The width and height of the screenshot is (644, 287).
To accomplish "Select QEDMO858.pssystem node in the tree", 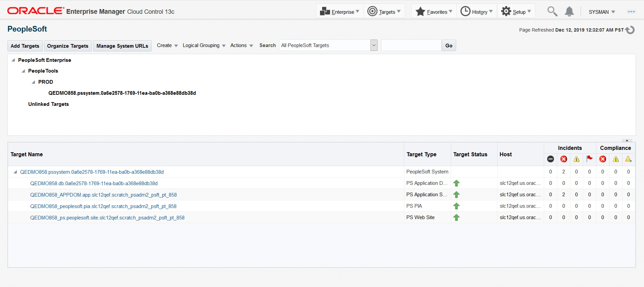I will click(x=122, y=93).
